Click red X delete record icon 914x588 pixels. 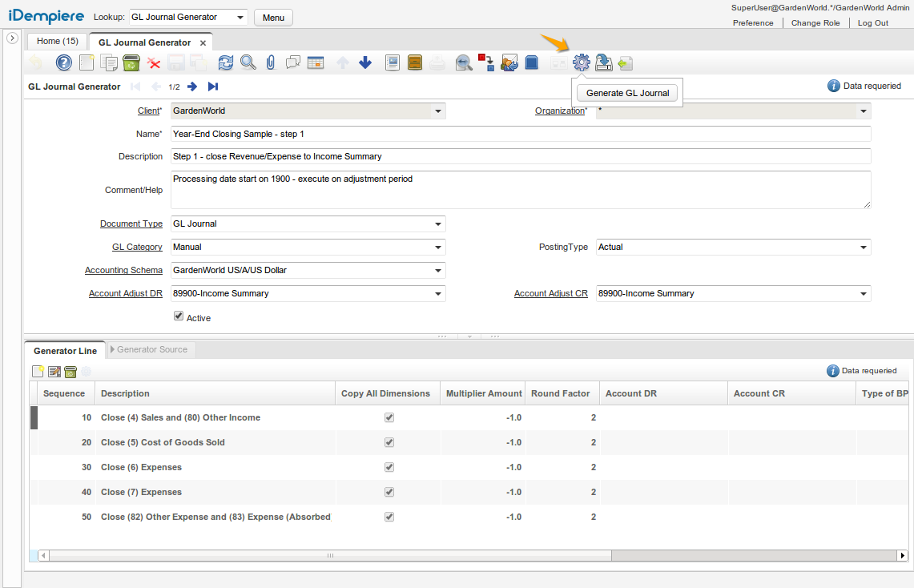click(154, 62)
